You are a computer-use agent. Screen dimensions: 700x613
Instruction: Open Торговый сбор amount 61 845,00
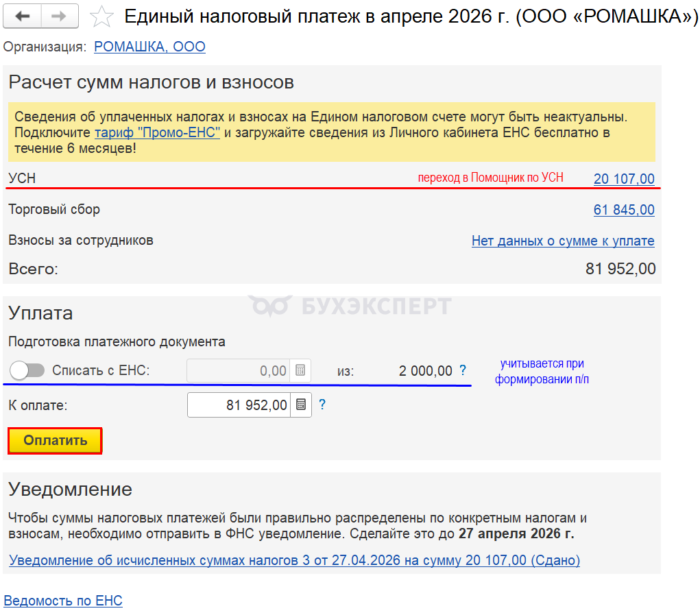tap(624, 209)
